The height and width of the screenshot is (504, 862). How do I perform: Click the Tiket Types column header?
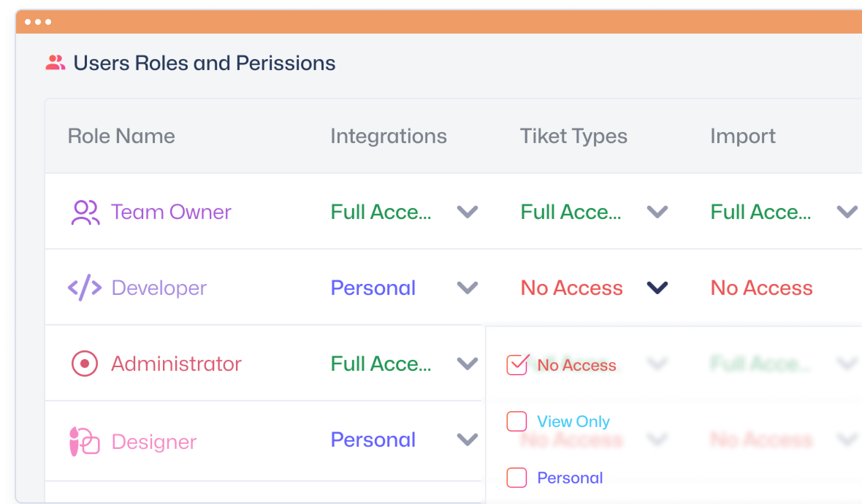(x=574, y=136)
